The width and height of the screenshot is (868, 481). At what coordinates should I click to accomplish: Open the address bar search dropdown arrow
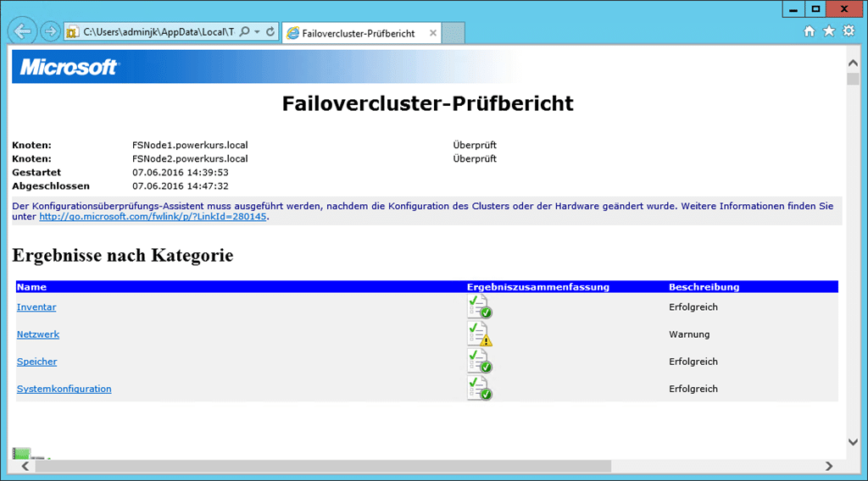coord(257,32)
